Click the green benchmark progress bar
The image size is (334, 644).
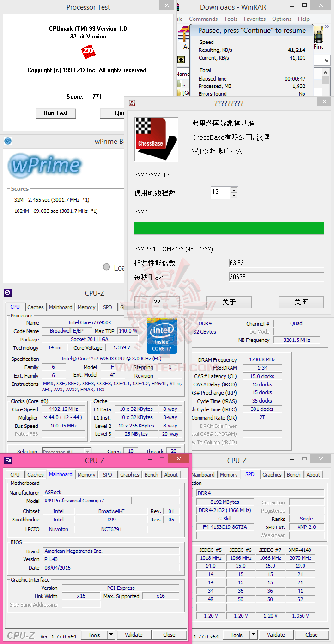point(229,228)
